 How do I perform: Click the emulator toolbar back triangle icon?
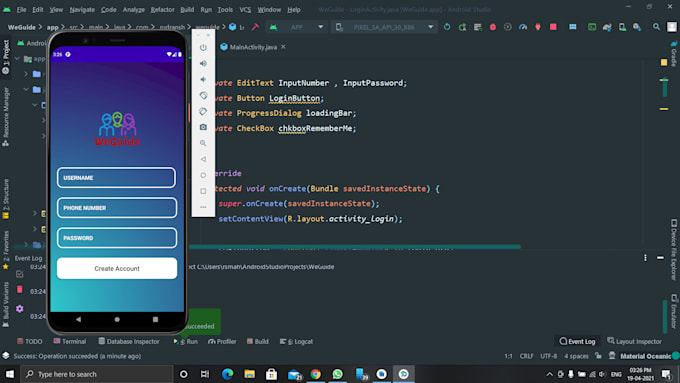[x=203, y=159]
